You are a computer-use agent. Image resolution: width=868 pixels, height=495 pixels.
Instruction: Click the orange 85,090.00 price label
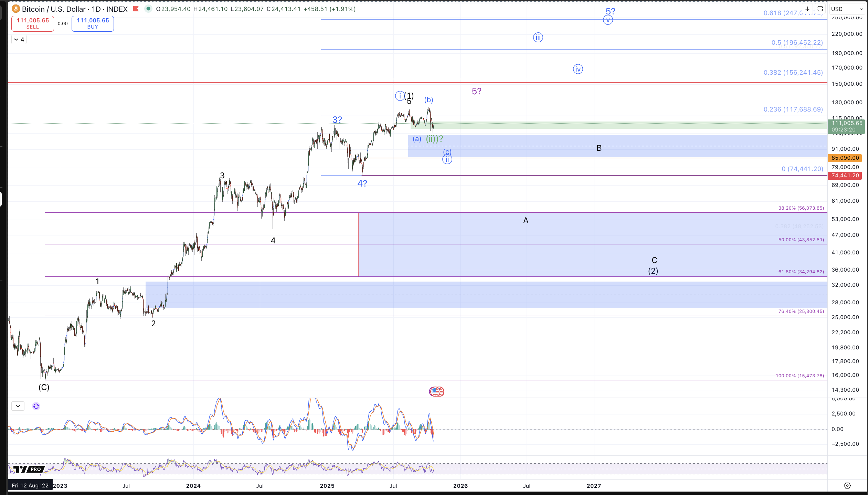coord(845,158)
